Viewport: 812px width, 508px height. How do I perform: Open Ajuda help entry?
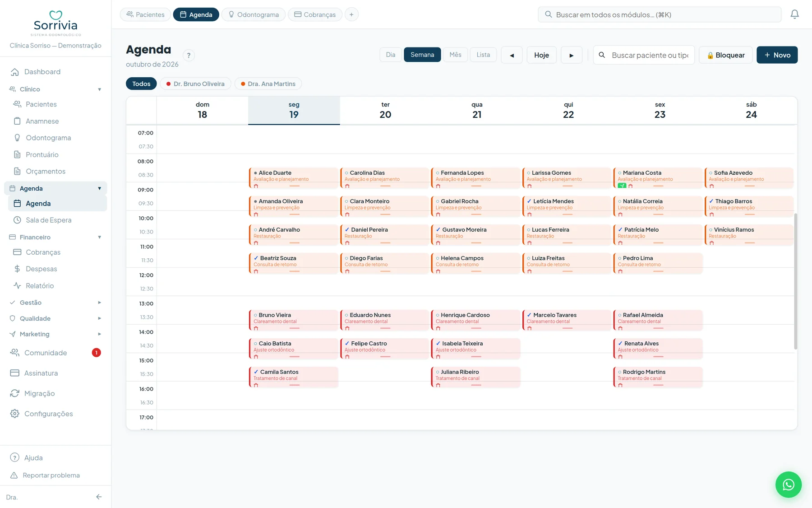click(55, 457)
